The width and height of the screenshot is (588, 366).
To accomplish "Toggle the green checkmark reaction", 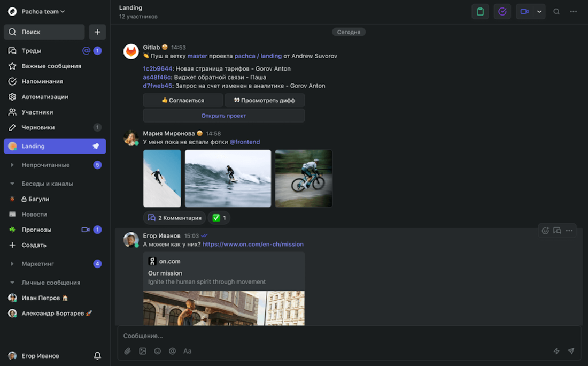I will [219, 218].
